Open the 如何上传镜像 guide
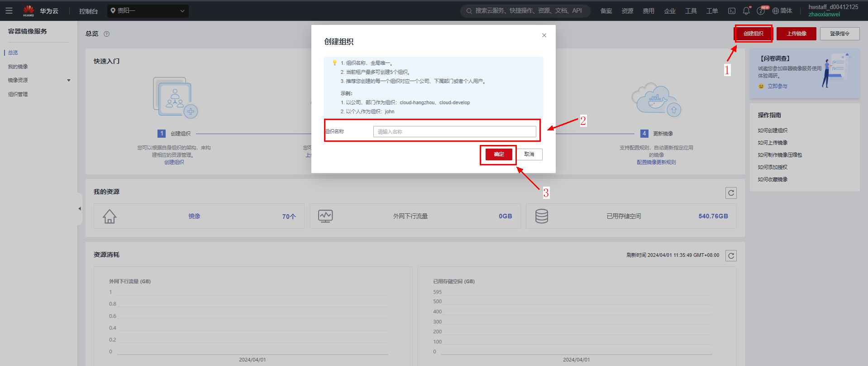Image resolution: width=868 pixels, height=366 pixels. click(773, 143)
